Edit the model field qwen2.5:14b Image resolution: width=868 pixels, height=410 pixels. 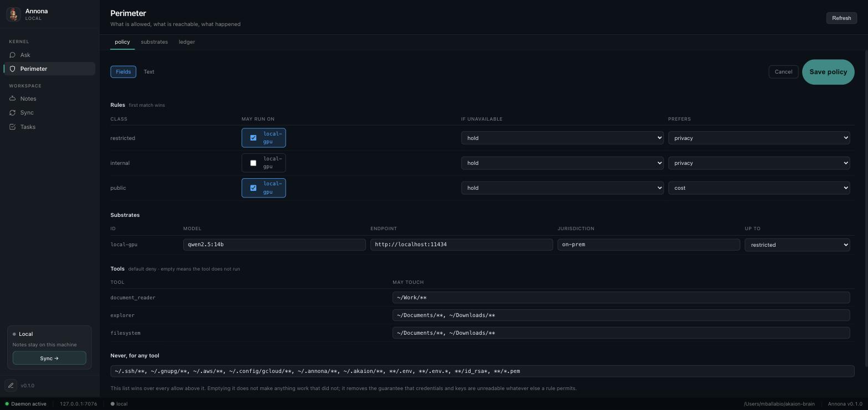275,244
